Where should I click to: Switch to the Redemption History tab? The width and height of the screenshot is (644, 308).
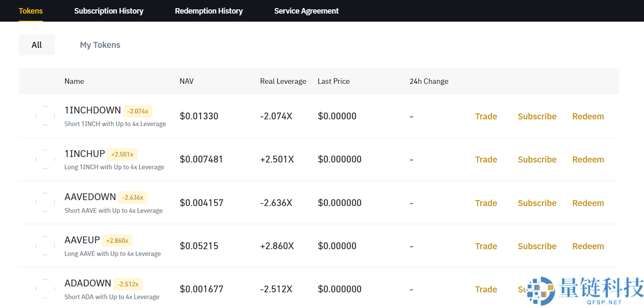tap(209, 11)
